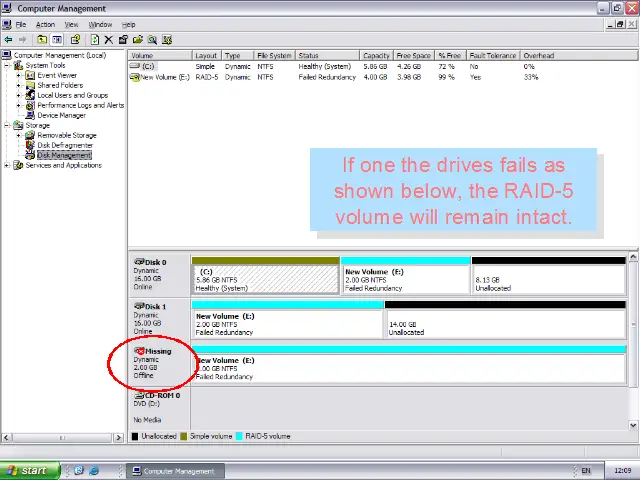Expand the Removable Storage tree node
Screen dimensions: 640x480
coord(18,135)
